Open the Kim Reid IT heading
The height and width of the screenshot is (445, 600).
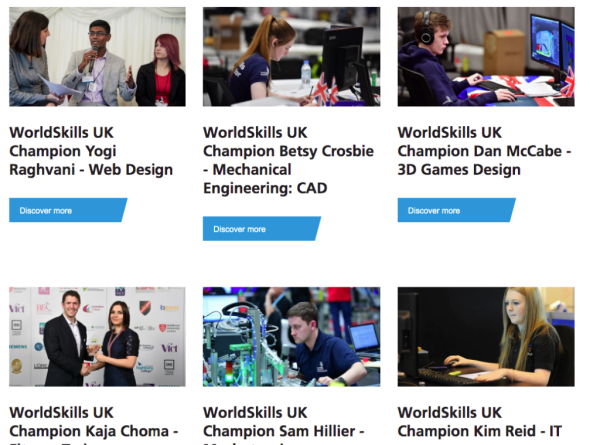click(479, 422)
